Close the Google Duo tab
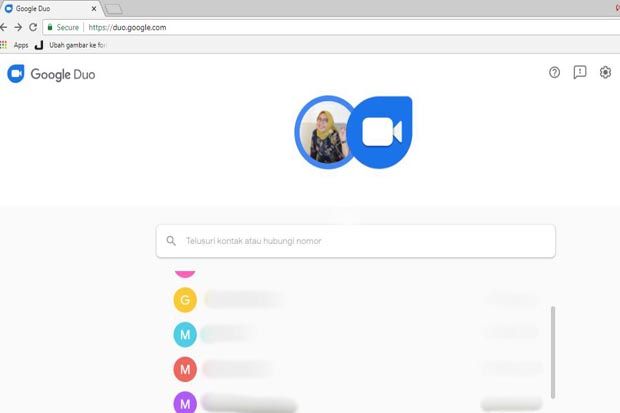620x413 pixels. [94, 8]
